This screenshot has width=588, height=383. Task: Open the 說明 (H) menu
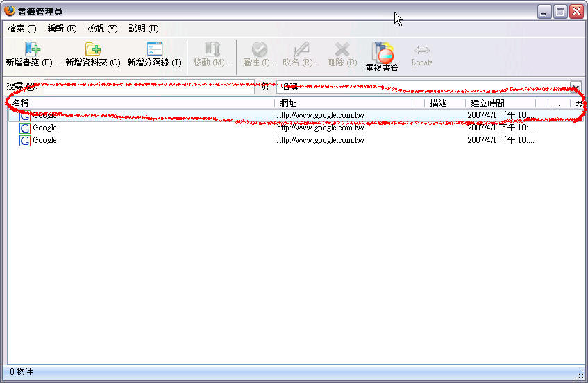coord(143,28)
